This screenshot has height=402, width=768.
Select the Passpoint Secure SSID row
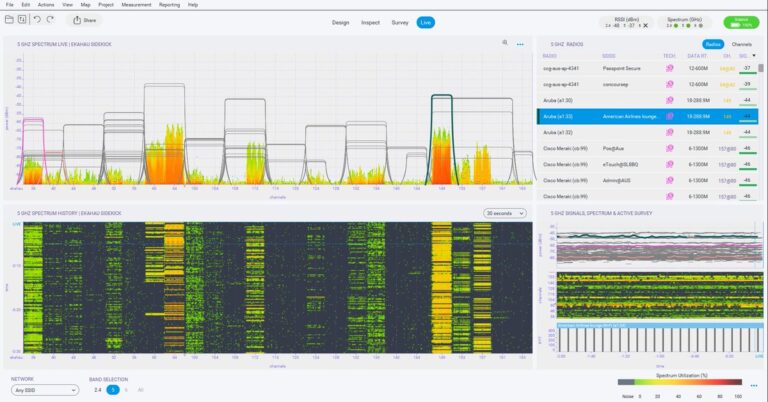(648, 69)
